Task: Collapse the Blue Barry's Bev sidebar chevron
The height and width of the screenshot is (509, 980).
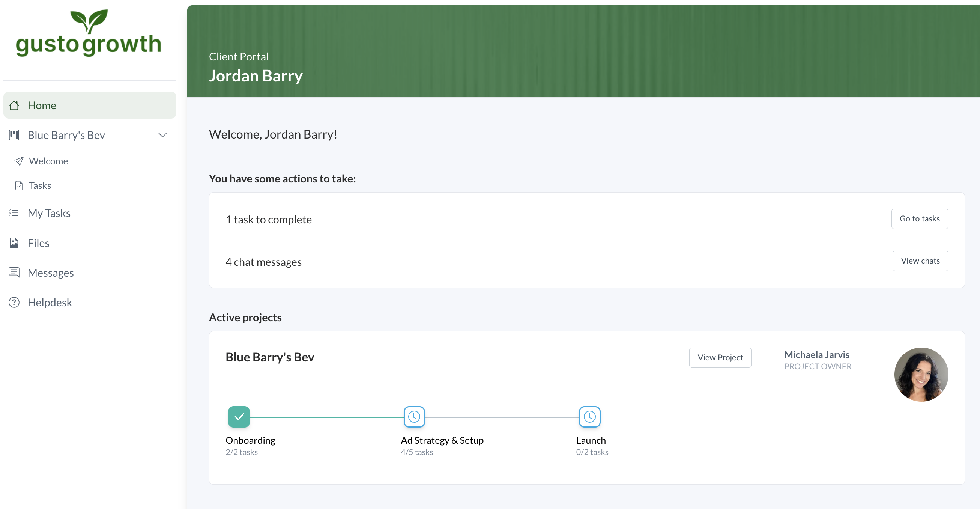Action: [x=162, y=135]
